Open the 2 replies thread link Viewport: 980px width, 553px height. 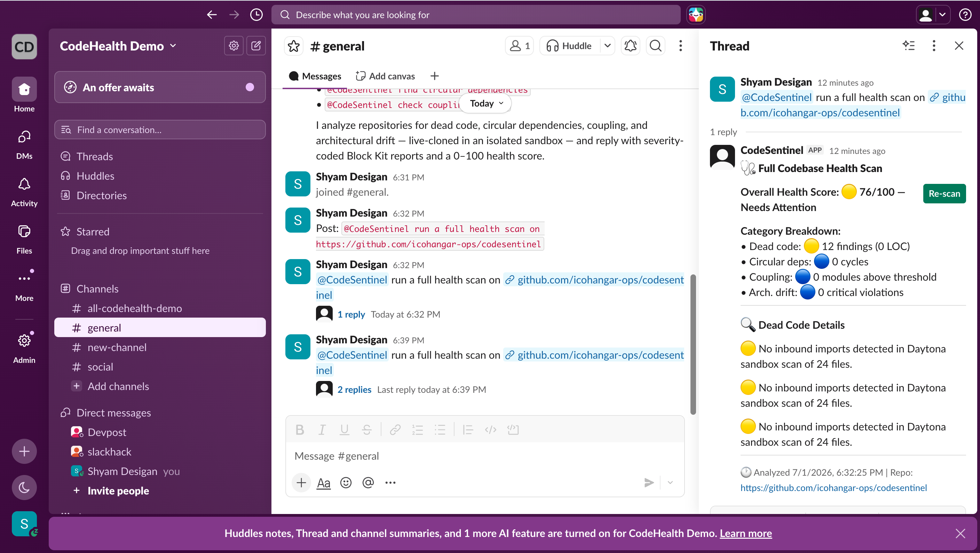click(354, 389)
